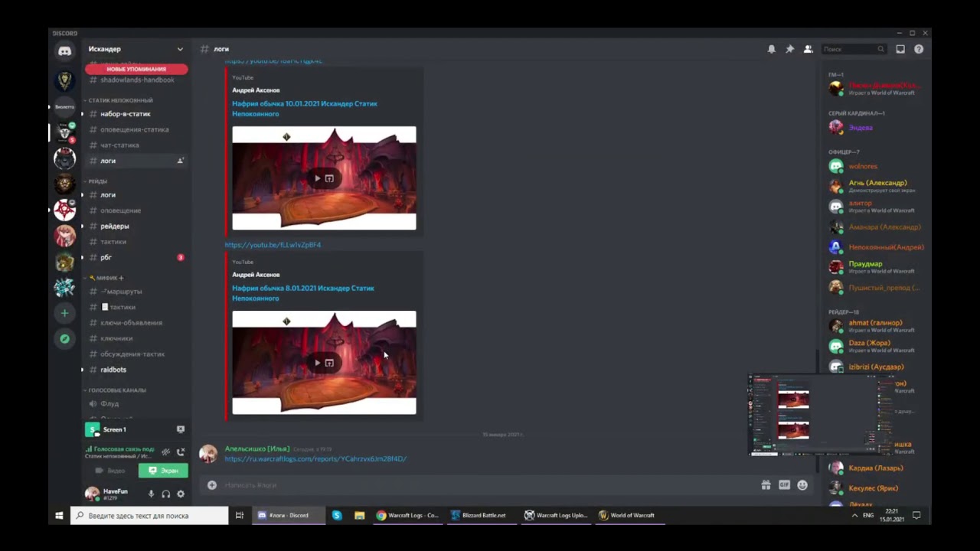Open the help question mark icon
The height and width of the screenshot is (551, 980).
point(919,49)
